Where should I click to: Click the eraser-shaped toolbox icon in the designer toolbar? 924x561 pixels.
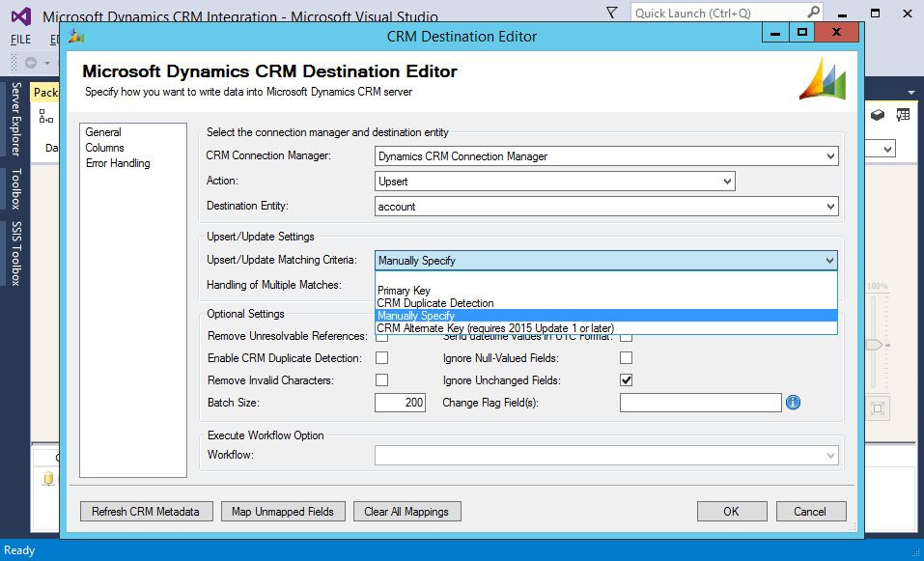878,115
